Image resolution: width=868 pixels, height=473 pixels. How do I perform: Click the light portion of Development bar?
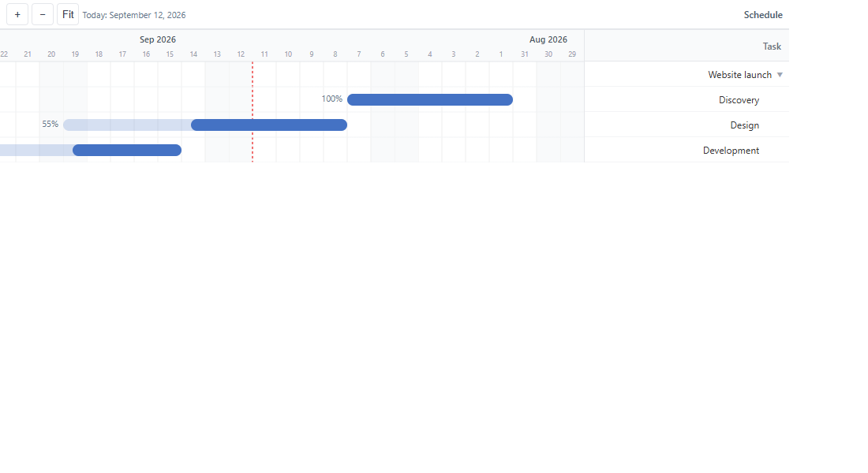point(36,150)
